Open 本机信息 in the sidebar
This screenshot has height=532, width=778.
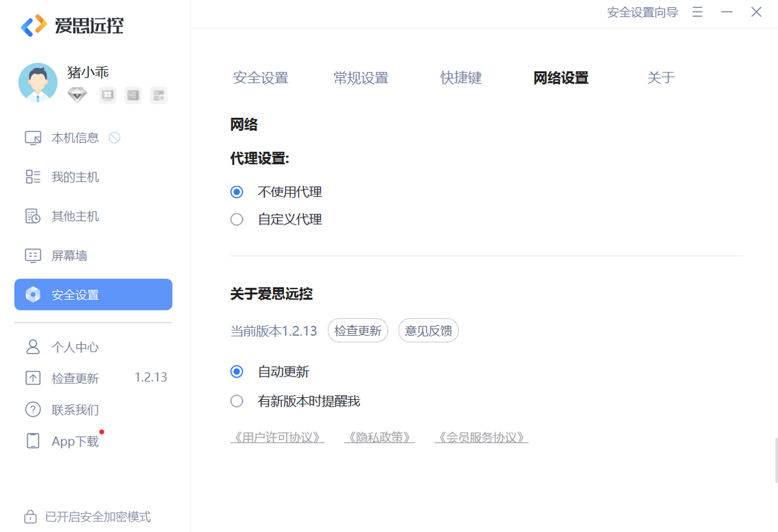75,138
